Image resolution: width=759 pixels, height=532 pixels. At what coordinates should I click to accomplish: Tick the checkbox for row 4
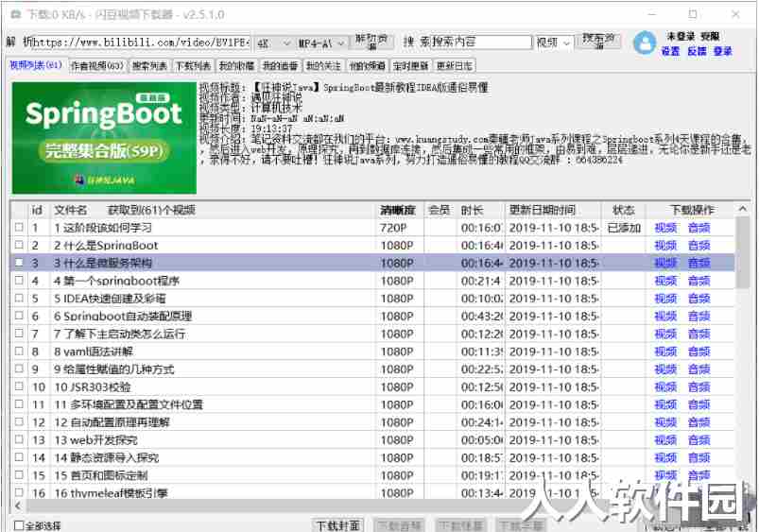tap(19, 281)
